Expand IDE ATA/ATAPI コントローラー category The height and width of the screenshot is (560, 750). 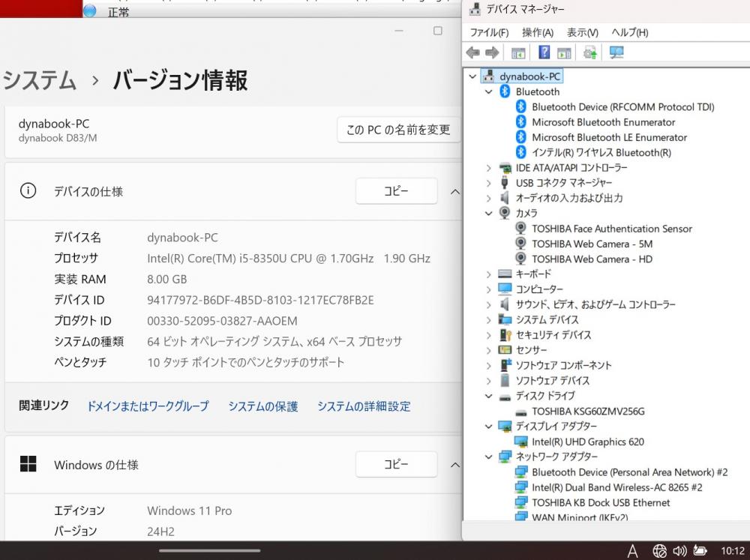click(x=488, y=168)
